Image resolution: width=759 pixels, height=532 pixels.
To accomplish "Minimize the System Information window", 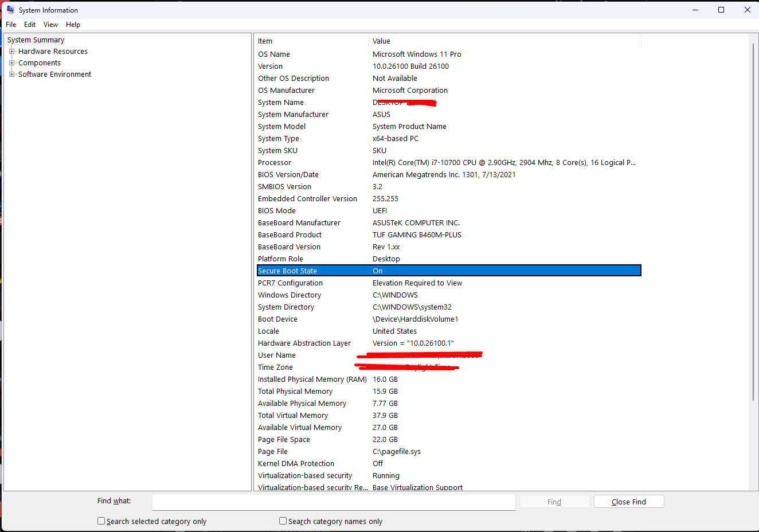I will pos(695,10).
